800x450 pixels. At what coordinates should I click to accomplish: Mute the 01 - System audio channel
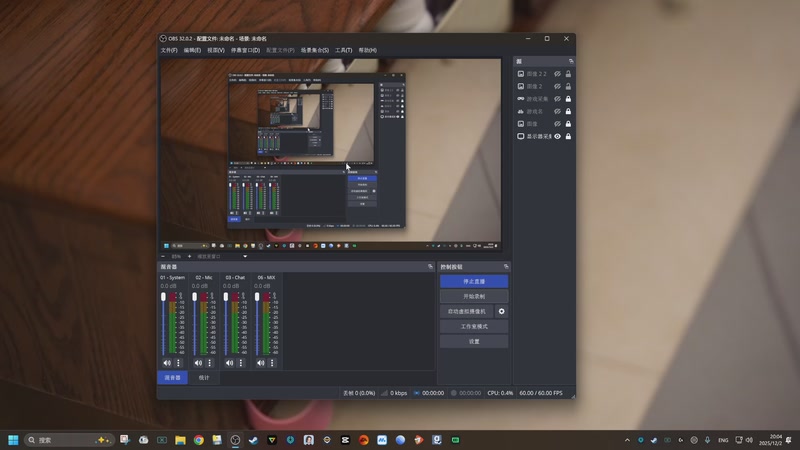point(167,363)
